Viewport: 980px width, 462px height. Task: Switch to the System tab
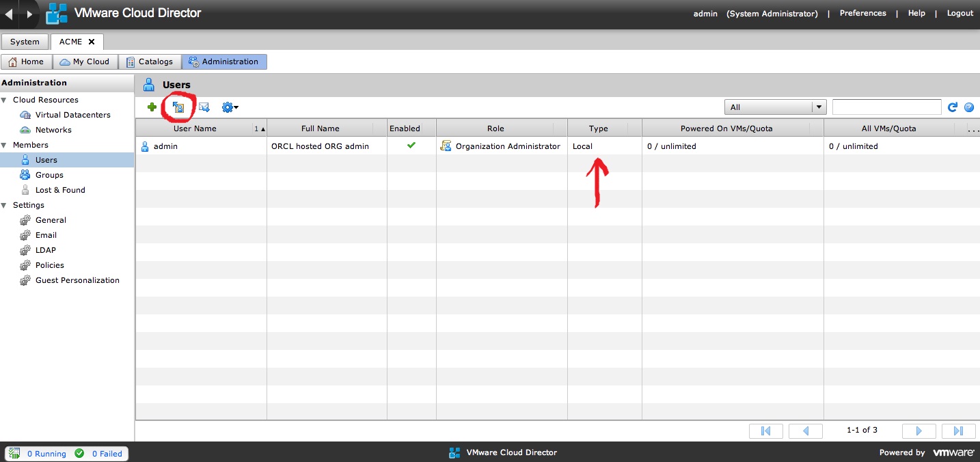click(25, 42)
